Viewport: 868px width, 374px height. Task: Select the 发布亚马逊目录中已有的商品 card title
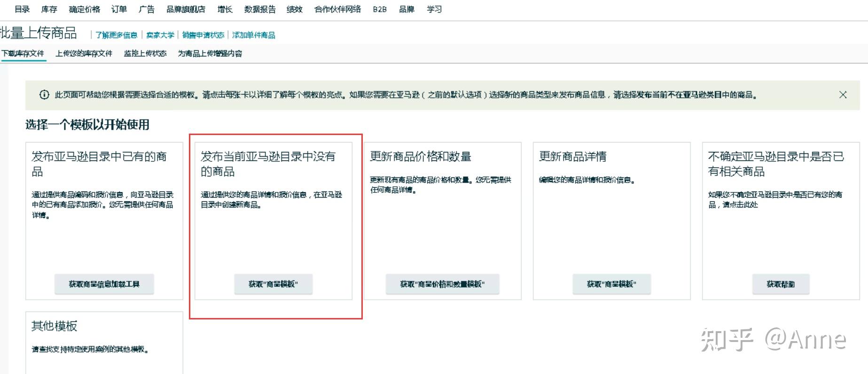click(x=99, y=164)
